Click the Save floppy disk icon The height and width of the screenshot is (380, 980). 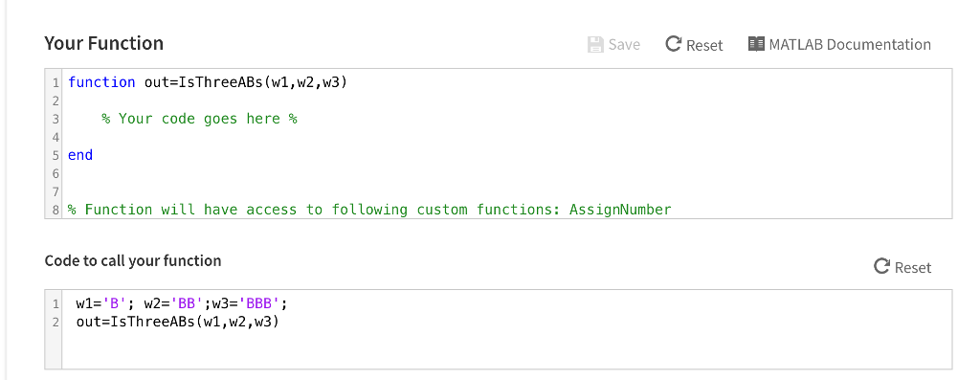595,44
